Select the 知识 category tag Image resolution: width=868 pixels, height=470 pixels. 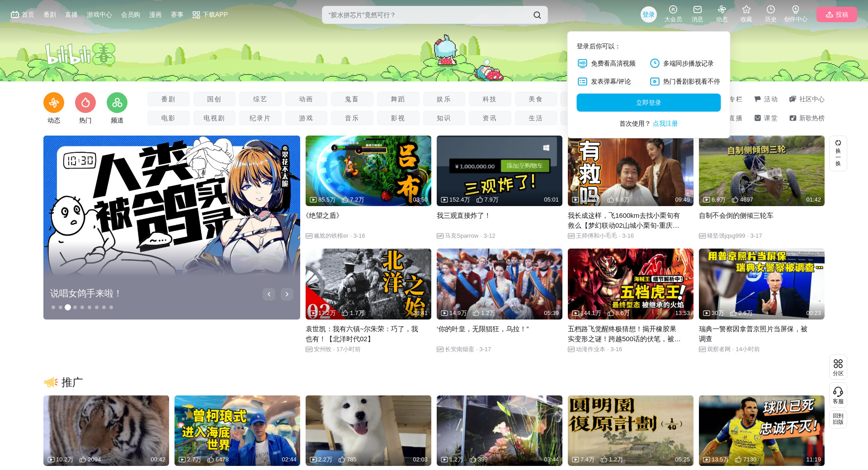tap(444, 118)
